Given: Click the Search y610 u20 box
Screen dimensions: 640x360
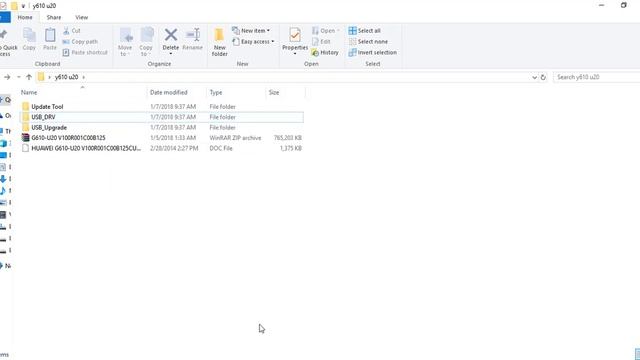Looking at the screenshot, I should click(596, 77).
